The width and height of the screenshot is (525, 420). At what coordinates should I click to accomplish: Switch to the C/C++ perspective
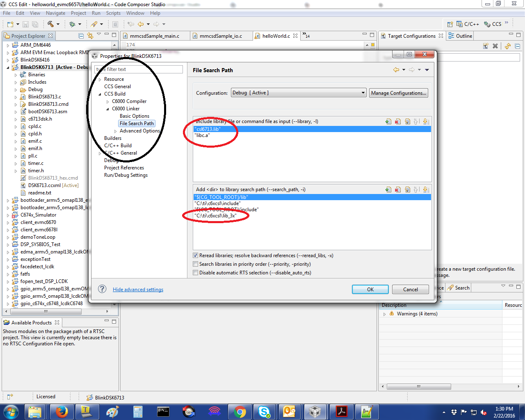[468, 24]
